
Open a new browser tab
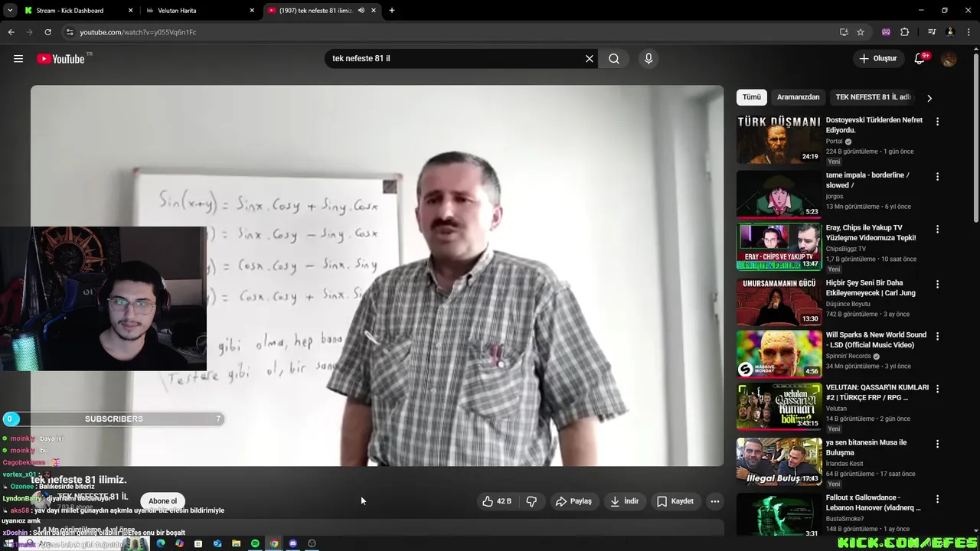392,11
